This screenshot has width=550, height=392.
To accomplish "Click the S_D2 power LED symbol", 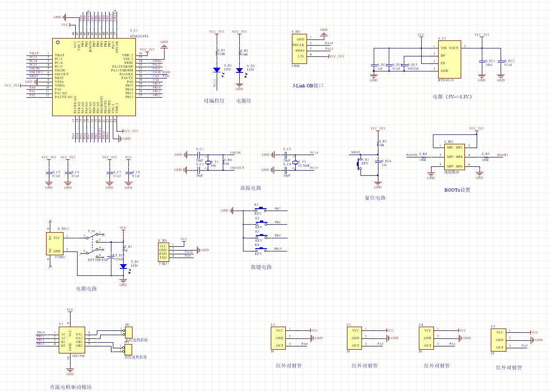I will point(239,70).
